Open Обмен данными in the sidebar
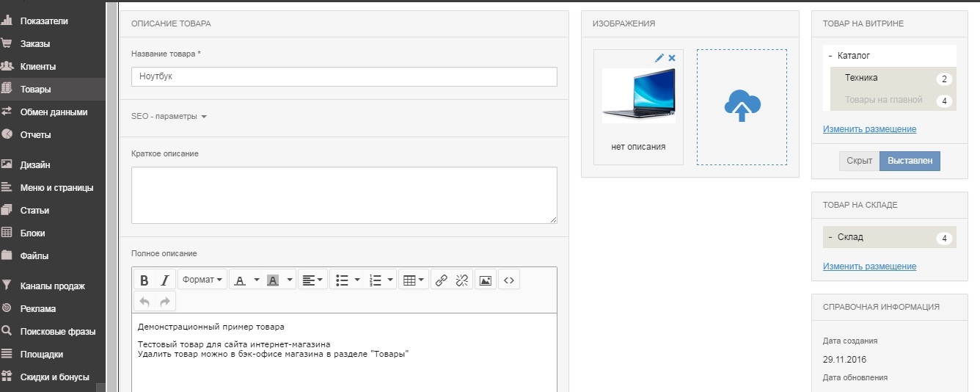This screenshot has height=392, width=980. (x=53, y=112)
